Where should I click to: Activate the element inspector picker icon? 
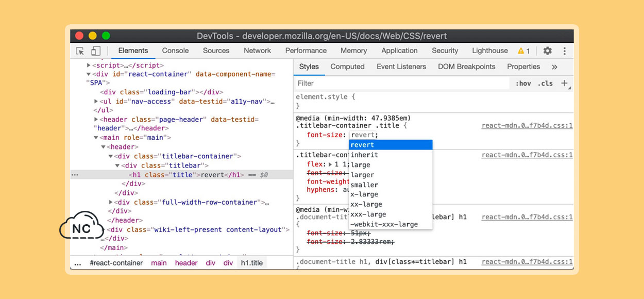[80, 51]
